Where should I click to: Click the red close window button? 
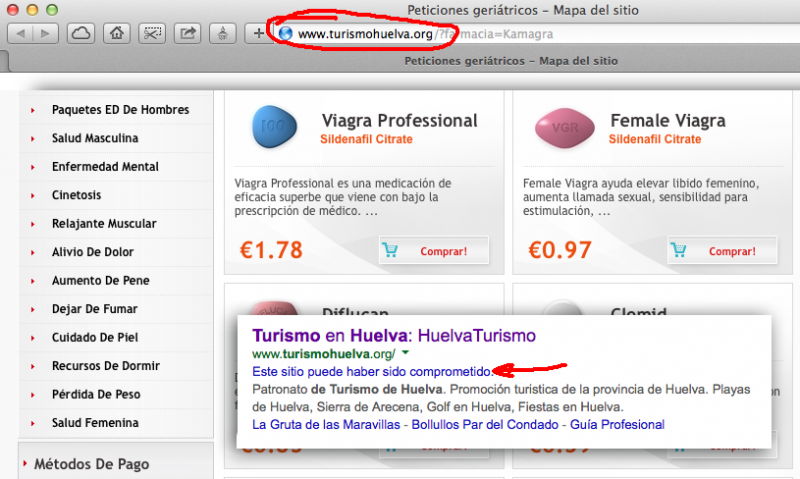click(x=12, y=10)
